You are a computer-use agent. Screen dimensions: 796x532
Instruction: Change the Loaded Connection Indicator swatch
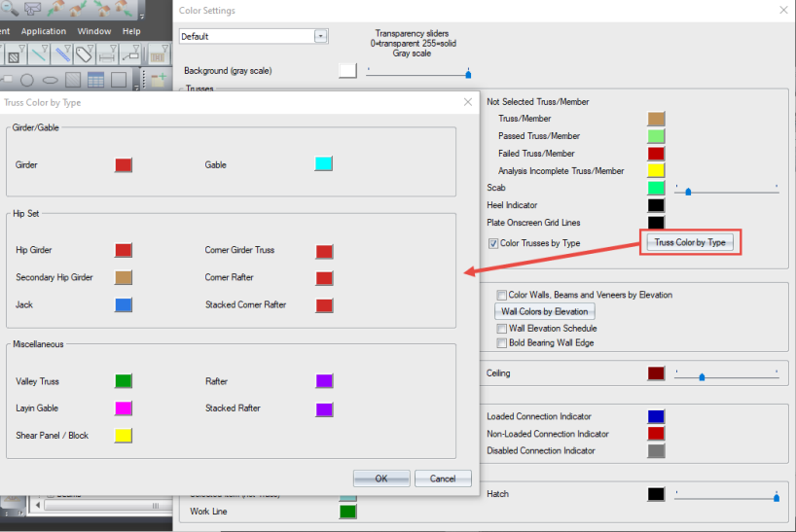[x=656, y=416]
